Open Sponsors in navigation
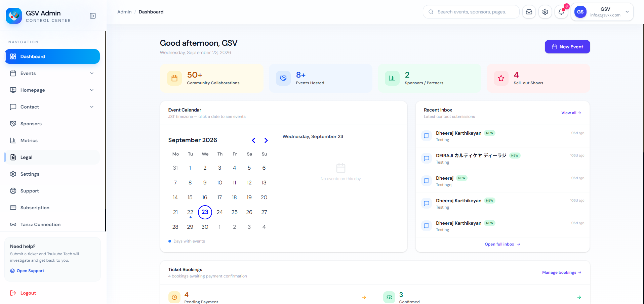The width and height of the screenshot is (644, 304). (52, 124)
